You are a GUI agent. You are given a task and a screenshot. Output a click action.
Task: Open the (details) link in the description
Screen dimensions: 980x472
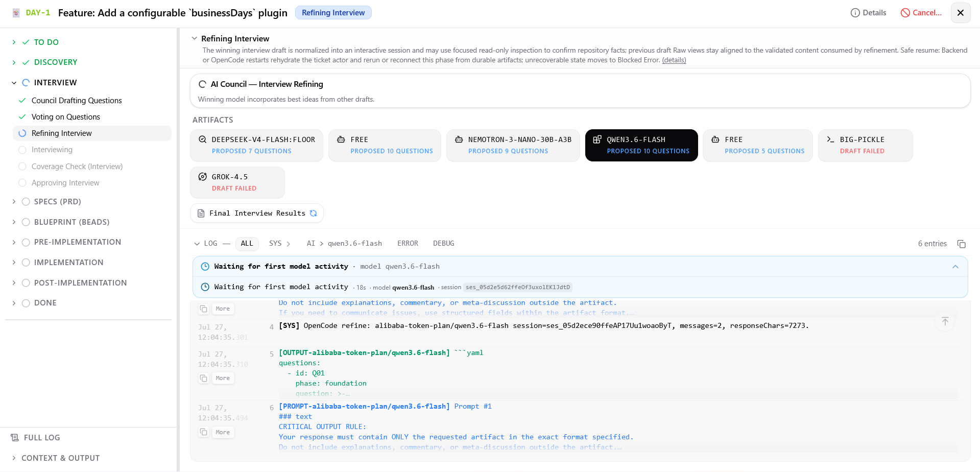point(674,60)
